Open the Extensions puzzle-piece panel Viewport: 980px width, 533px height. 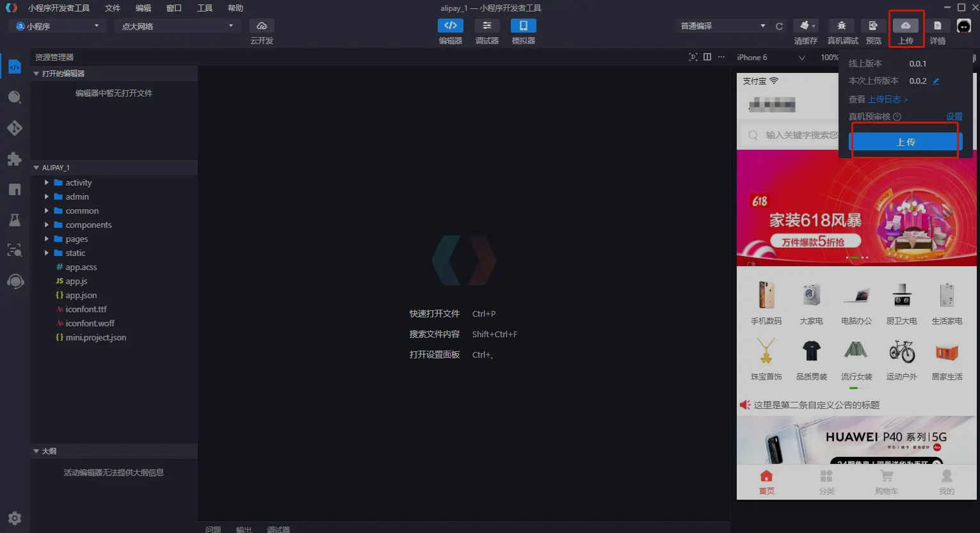coord(15,159)
